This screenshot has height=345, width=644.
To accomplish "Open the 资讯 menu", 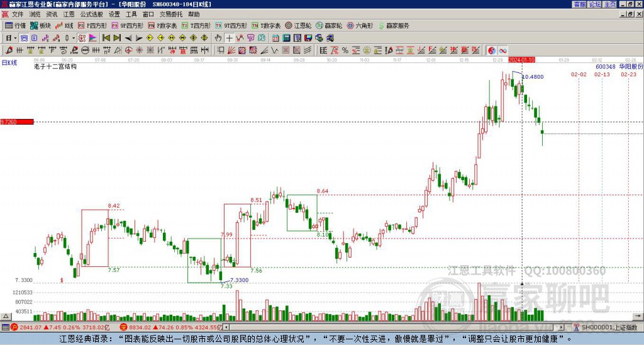I will [x=52, y=14].
